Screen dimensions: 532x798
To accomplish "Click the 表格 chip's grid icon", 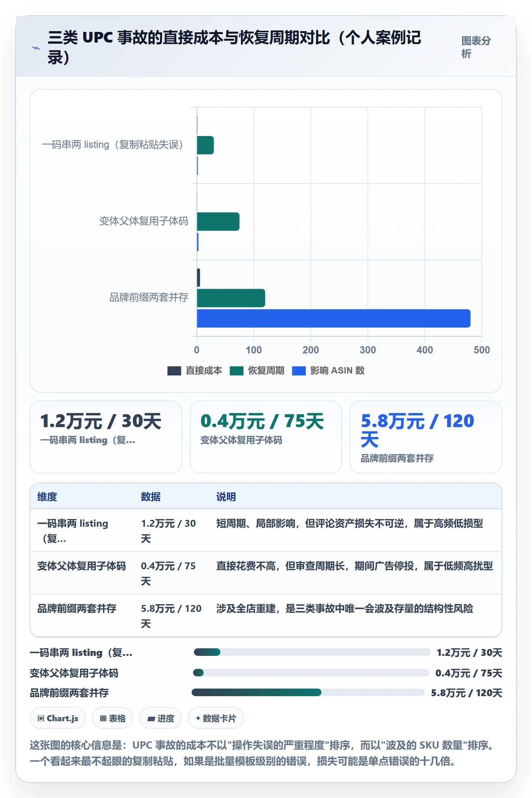I will tap(103, 718).
